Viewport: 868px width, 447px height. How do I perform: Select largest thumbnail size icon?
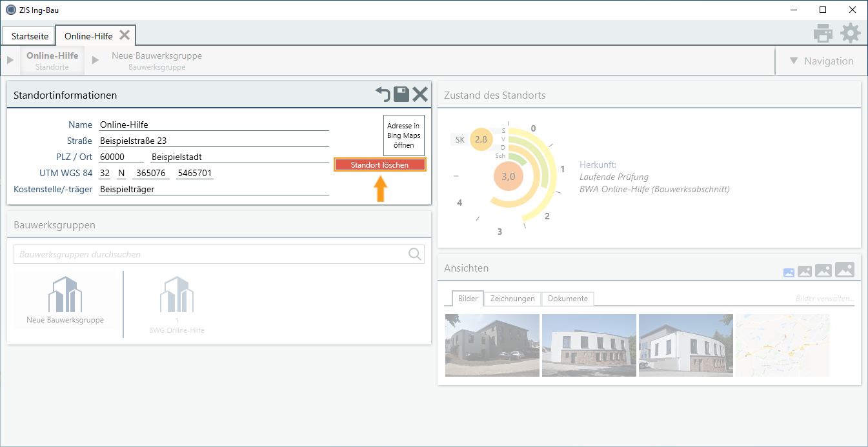point(844,270)
